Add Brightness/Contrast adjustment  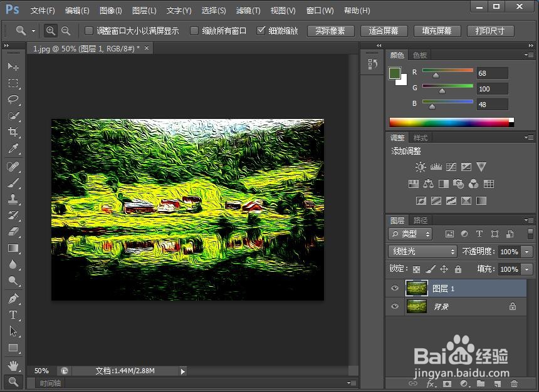click(x=420, y=167)
